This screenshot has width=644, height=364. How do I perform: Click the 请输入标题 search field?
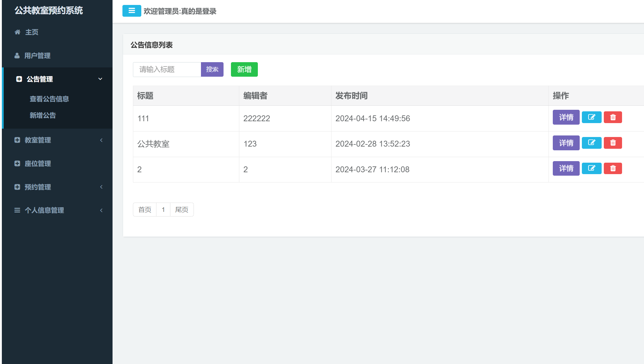[x=167, y=69]
